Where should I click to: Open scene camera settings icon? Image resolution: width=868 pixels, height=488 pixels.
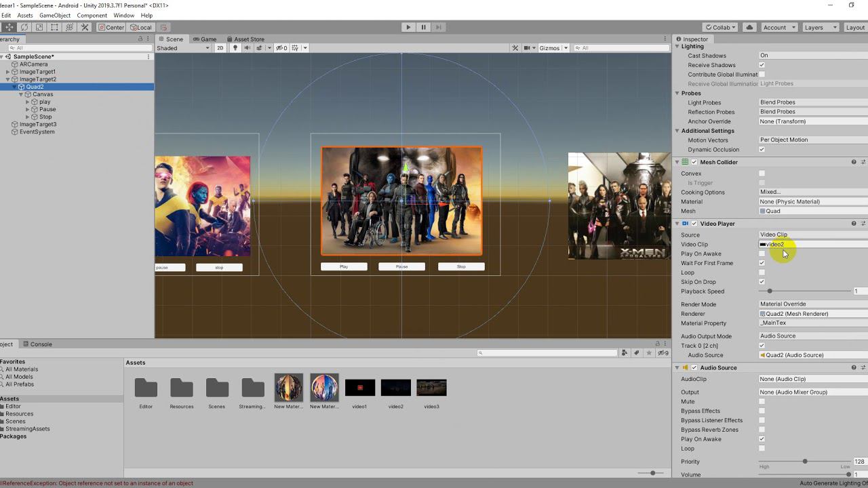526,48
